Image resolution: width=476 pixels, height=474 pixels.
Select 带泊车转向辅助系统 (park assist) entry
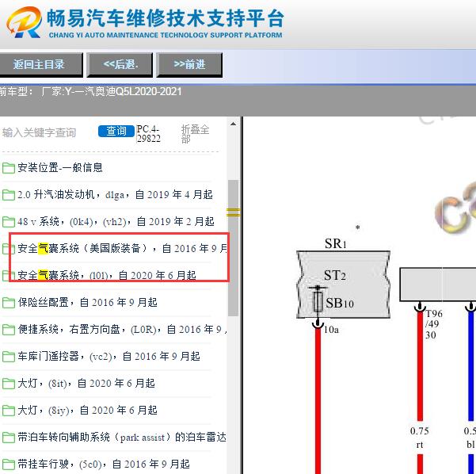pos(122,438)
